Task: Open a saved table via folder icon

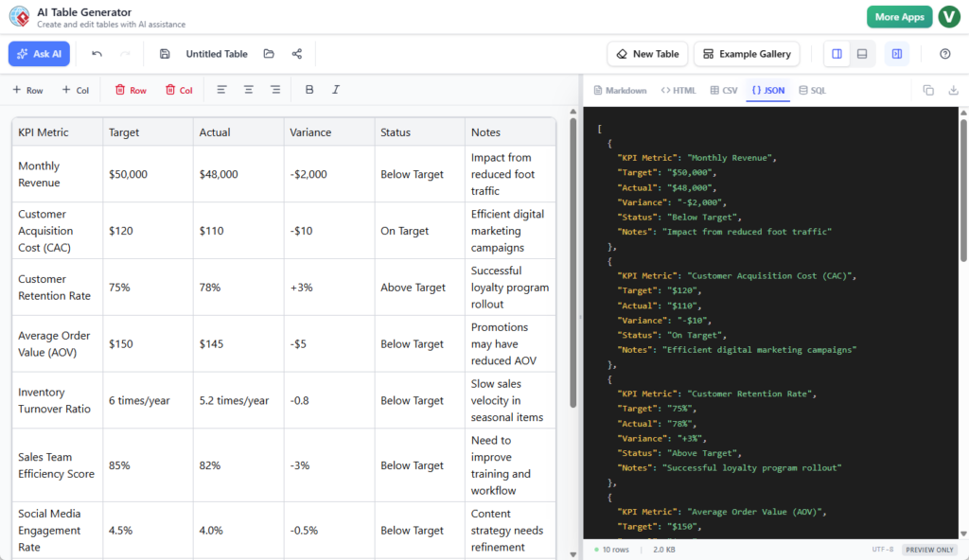Action: tap(268, 54)
